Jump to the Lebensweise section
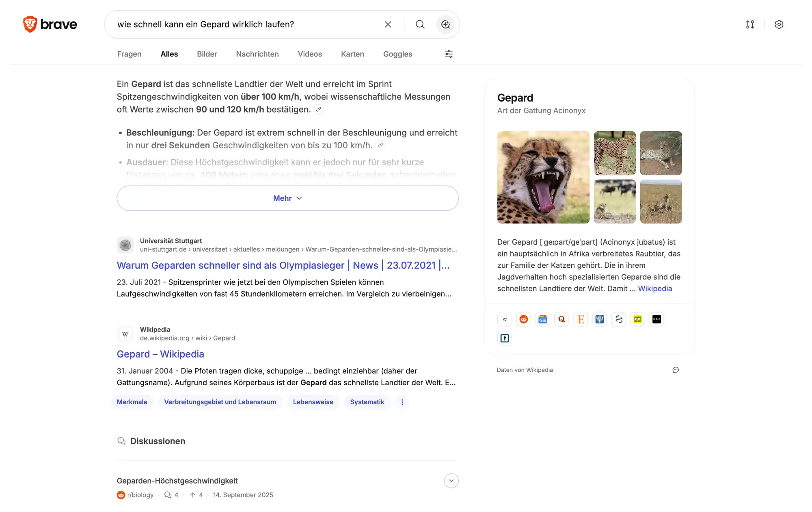The width and height of the screenshot is (812, 512). click(313, 402)
